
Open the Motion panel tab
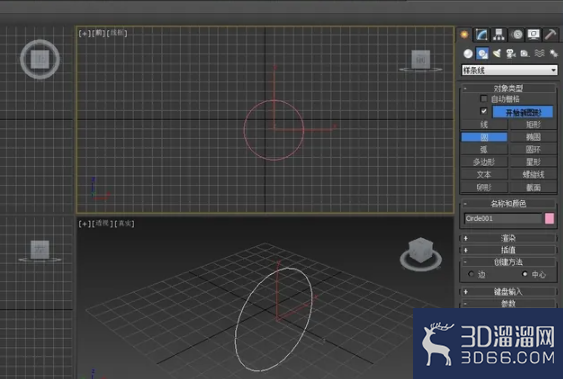point(517,34)
